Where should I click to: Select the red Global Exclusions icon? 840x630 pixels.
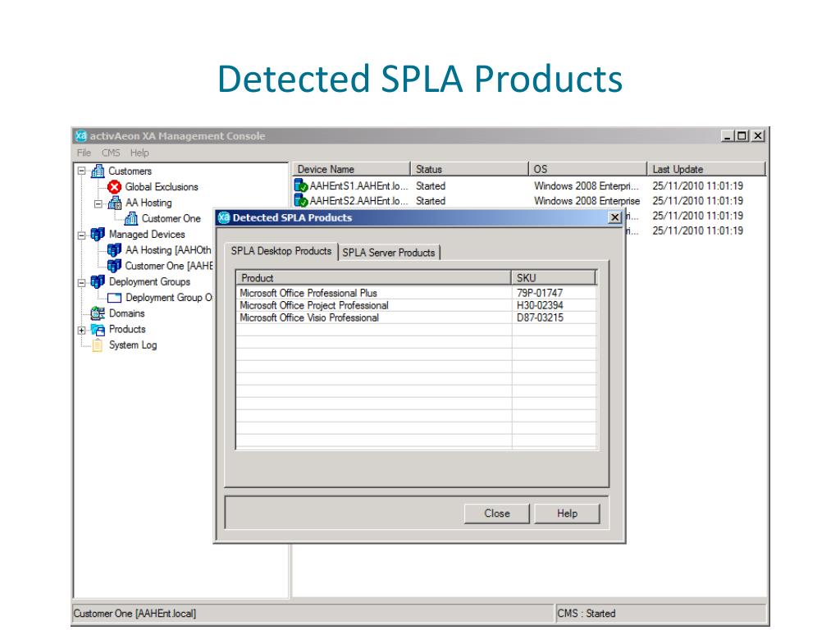click(114, 187)
